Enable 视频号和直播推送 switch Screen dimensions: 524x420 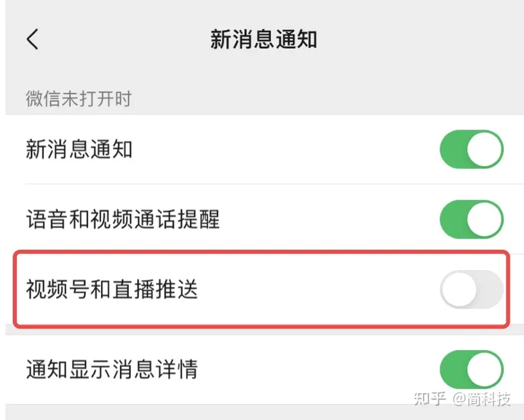(472, 290)
